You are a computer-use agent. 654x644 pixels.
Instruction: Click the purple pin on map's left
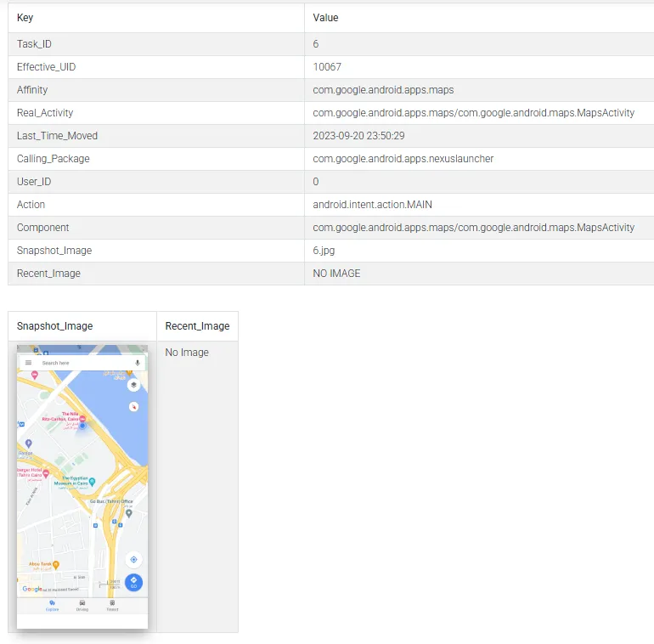[x=28, y=443]
